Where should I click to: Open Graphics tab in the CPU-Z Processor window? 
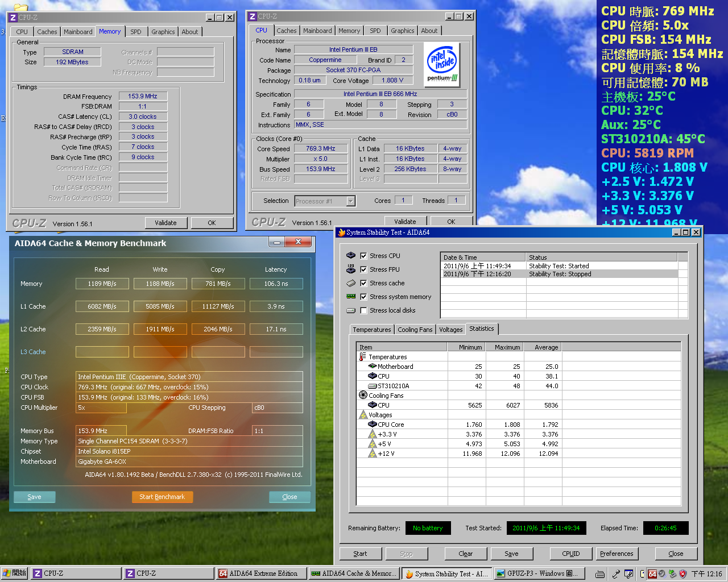pos(403,31)
